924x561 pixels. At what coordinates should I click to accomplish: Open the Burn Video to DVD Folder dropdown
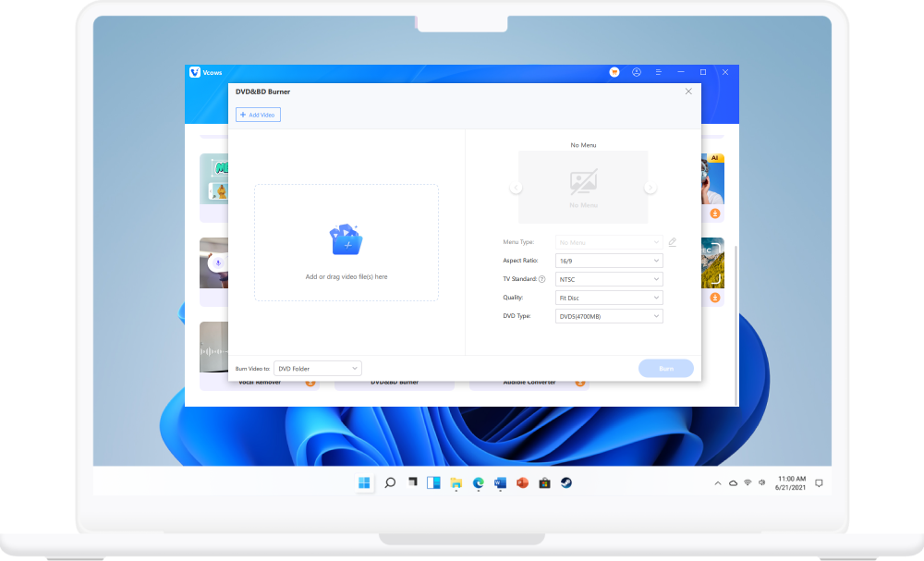tap(318, 369)
